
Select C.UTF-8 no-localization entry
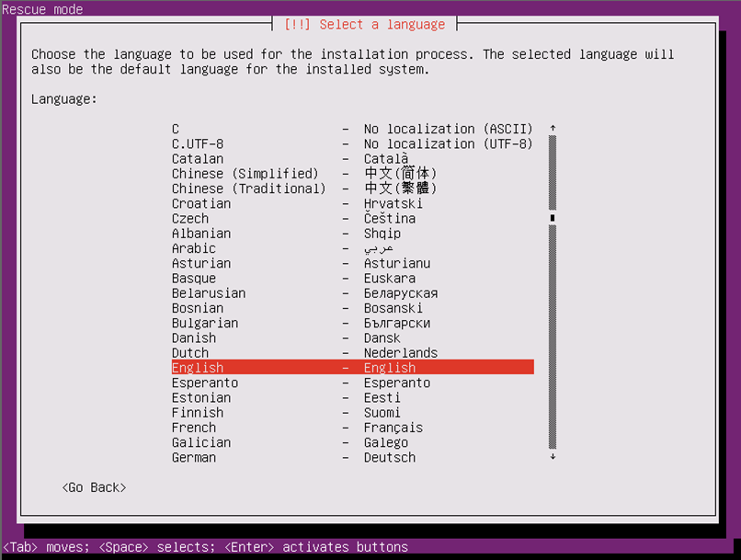(352, 143)
